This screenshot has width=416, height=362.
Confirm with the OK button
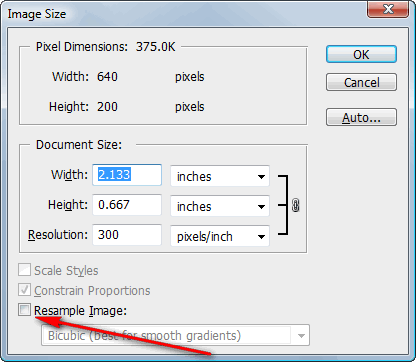pos(361,54)
